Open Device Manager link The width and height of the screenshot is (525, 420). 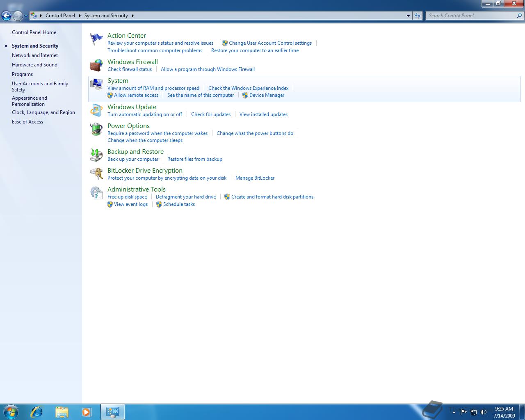tap(267, 95)
